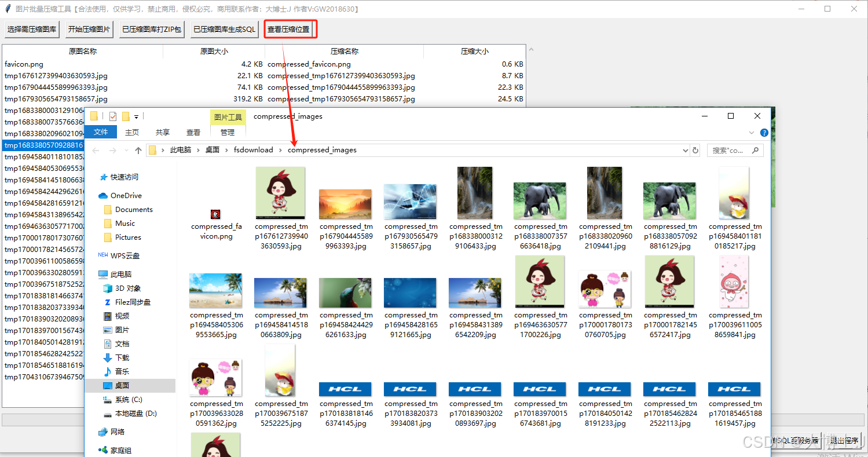Click the 已压缩图库生成SQL button
Viewport: 868px width, 457px height.
point(224,30)
